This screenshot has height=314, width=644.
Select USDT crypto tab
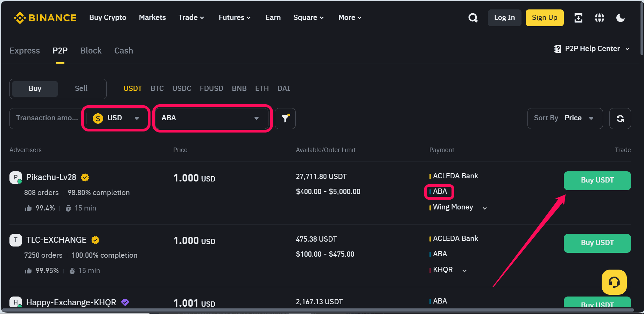point(133,88)
